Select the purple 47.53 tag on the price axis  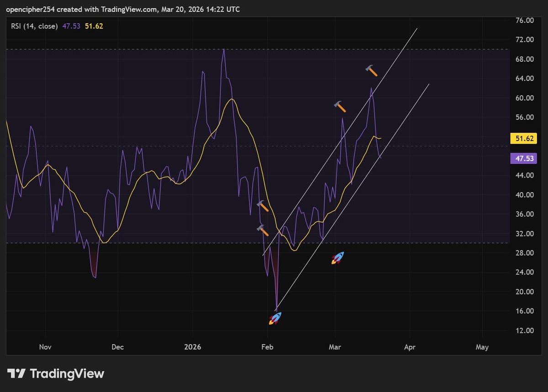pyautogui.click(x=523, y=158)
